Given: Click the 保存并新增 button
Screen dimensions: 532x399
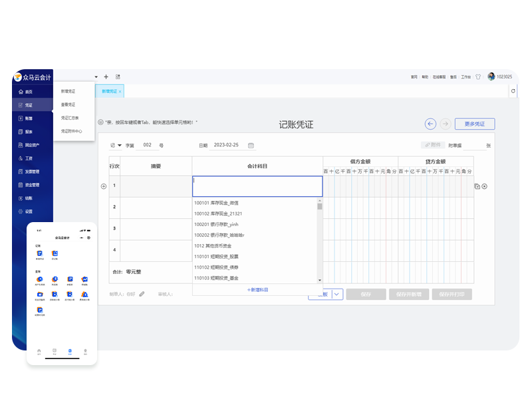Looking at the screenshot, I should coord(409,294).
